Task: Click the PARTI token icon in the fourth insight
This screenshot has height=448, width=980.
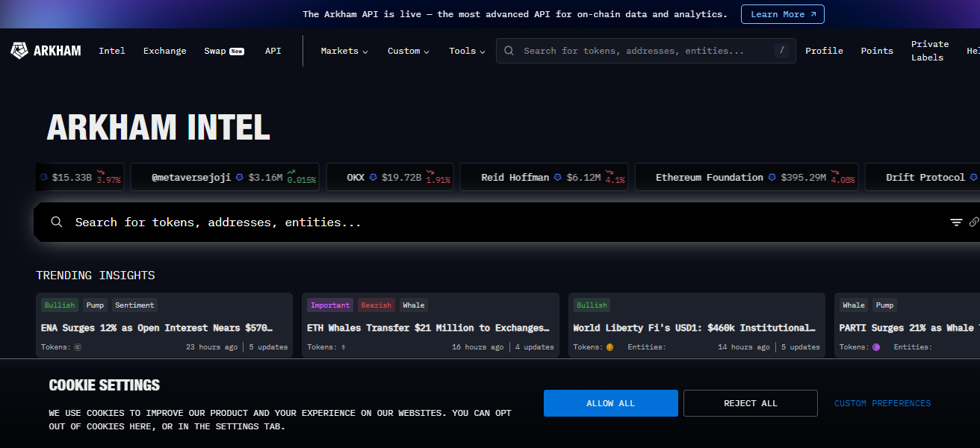Action: (875, 347)
